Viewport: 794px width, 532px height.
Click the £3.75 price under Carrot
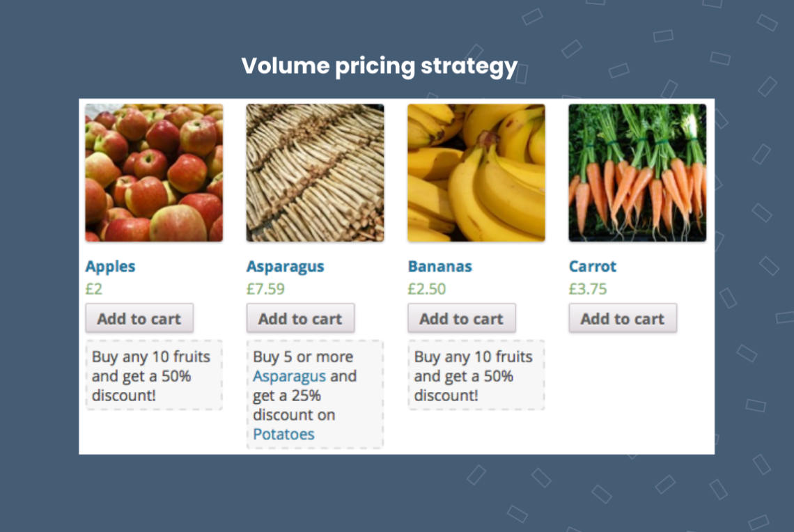(x=587, y=288)
